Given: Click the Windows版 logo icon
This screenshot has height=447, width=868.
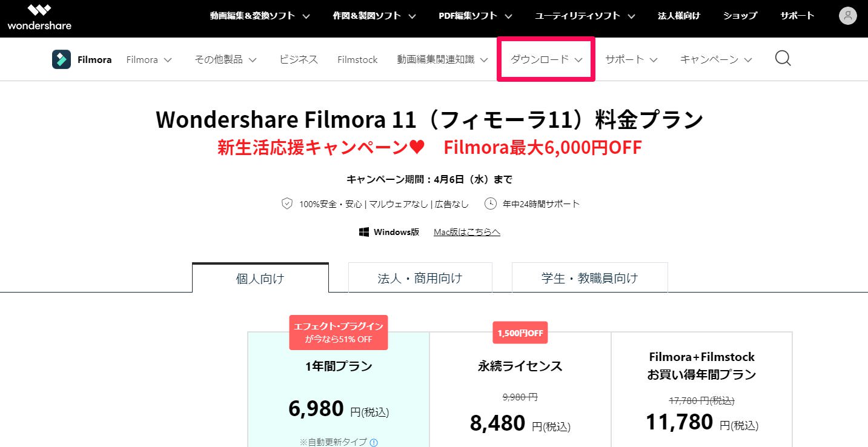Looking at the screenshot, I should pos(364,232).
